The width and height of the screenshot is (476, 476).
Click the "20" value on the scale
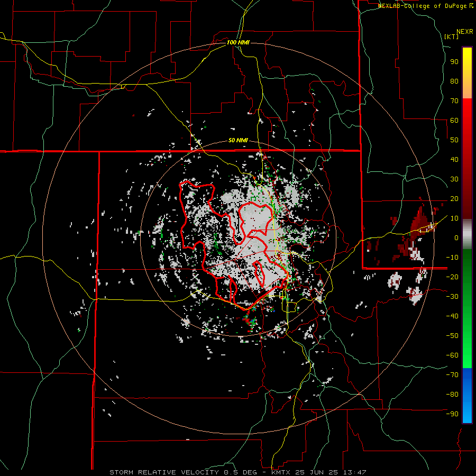[454, 198]
